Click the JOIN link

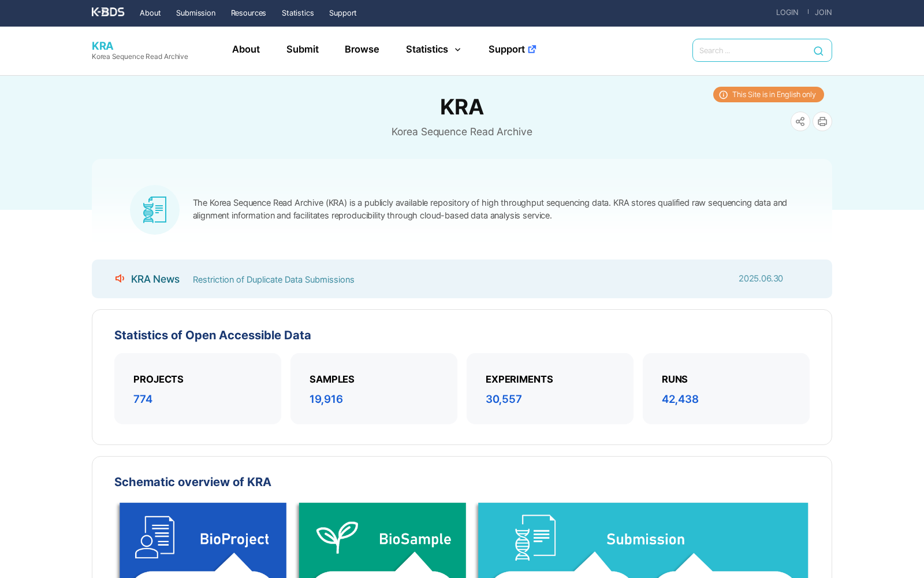click(824, 12)
